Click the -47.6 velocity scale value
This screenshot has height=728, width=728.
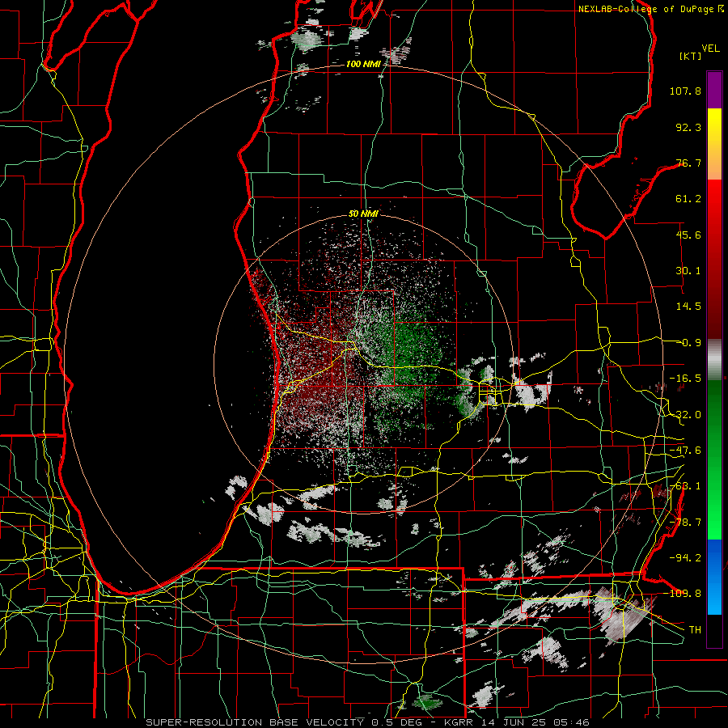pos(685,451)
